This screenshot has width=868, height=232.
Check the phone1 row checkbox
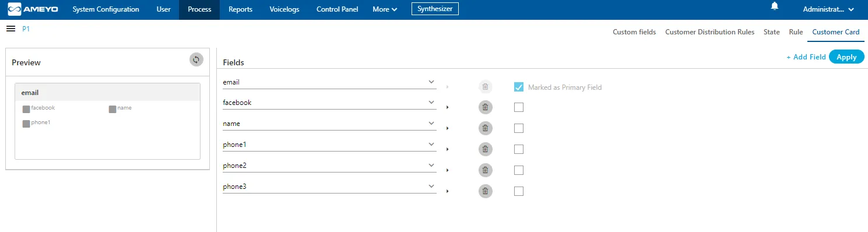click(519, 149)
